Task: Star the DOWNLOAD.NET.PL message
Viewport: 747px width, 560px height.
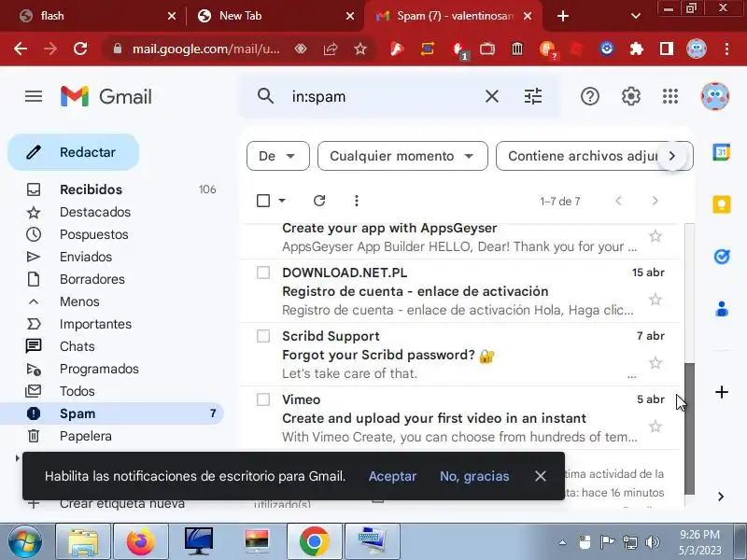Action: coord(655,299)
